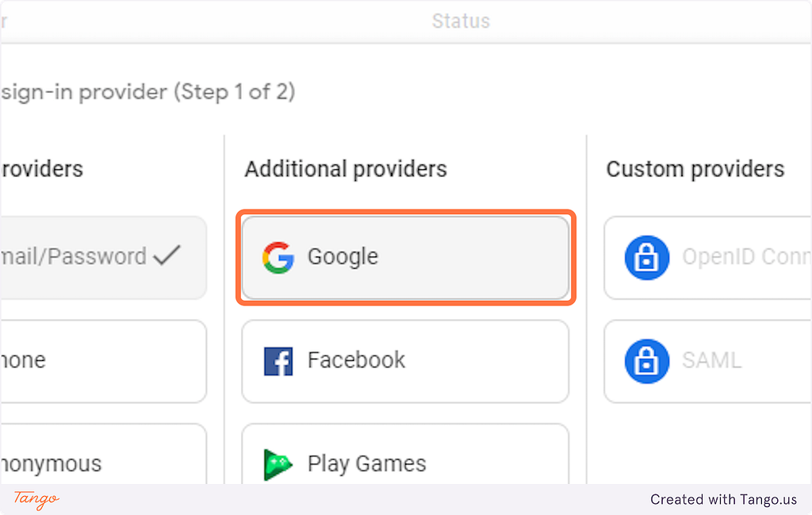Select the Email/Password provider card

click(x=104, y=257)
